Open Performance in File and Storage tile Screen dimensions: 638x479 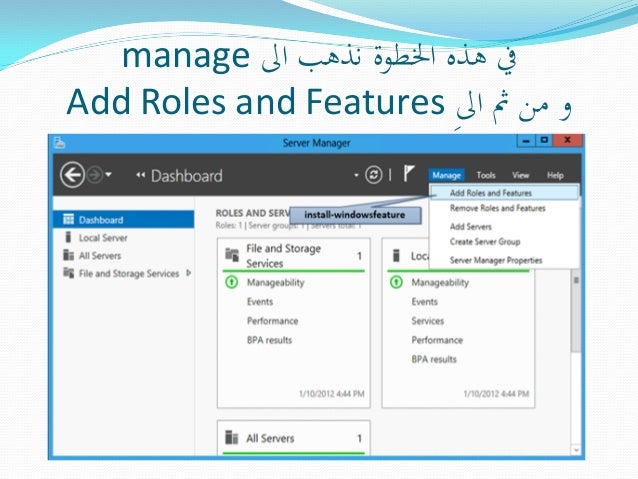point(272,321)
